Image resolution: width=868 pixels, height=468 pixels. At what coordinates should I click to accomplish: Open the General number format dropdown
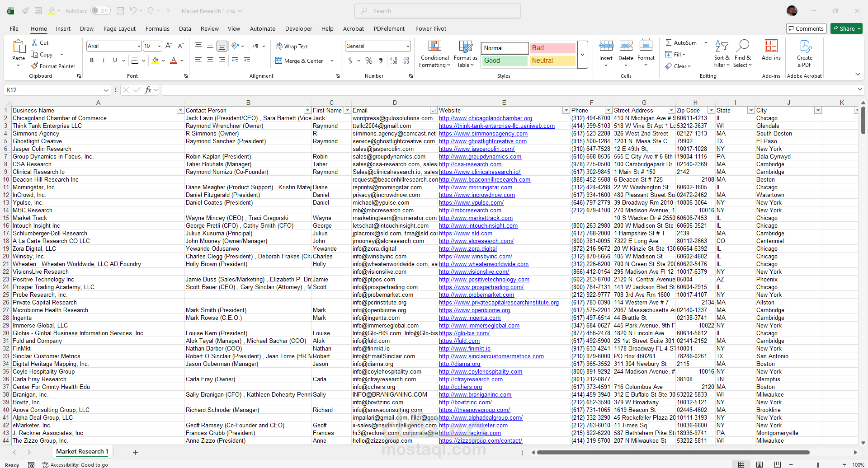(408, 46)
